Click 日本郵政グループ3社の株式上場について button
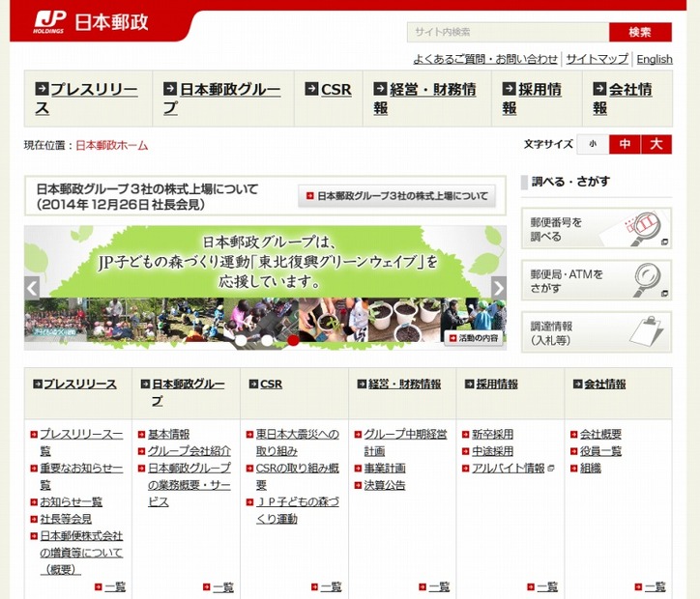The height and width of the screenshot is (599, 700). 396,196
